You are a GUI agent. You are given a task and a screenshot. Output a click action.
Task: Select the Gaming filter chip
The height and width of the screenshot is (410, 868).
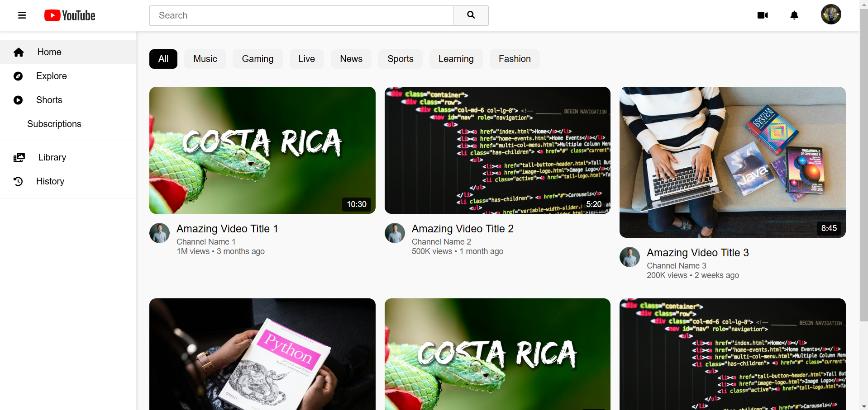click(x=258, y=59)
